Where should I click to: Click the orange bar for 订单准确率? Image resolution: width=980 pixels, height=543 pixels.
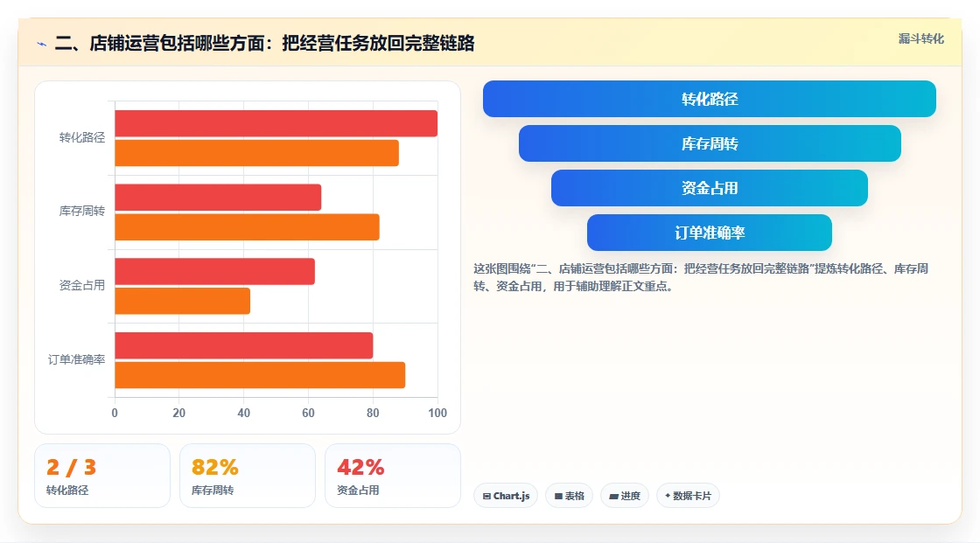[260, 375]
